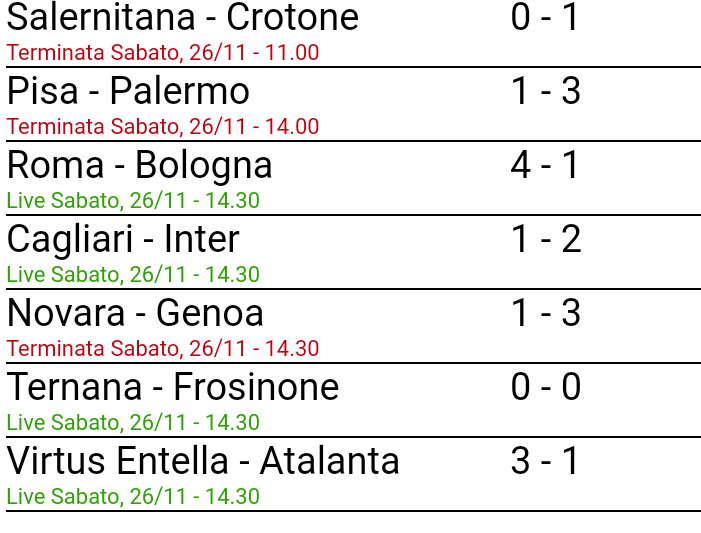
Task: Click the Terminata status under Novara - Genoa
Action: coord(163,349)
